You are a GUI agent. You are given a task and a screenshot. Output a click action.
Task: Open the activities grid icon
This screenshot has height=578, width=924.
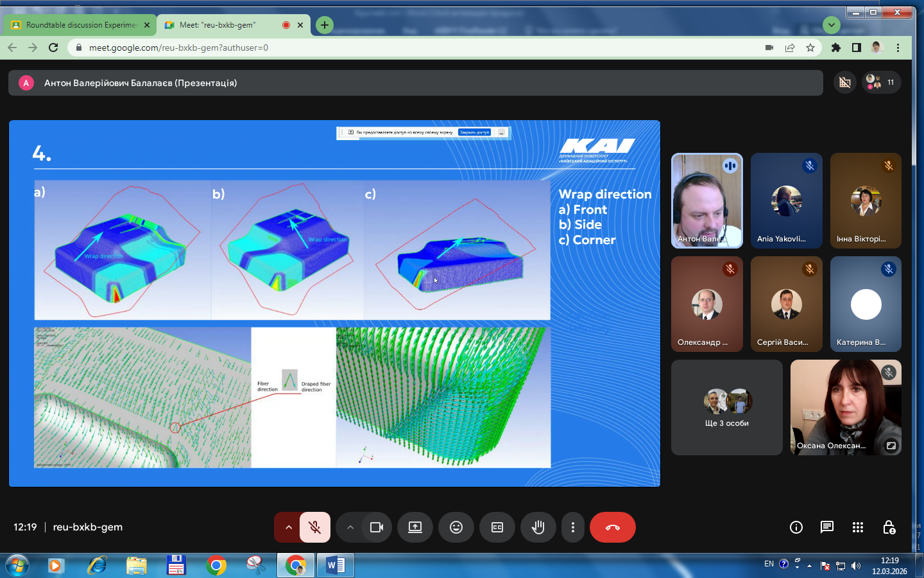858,527
